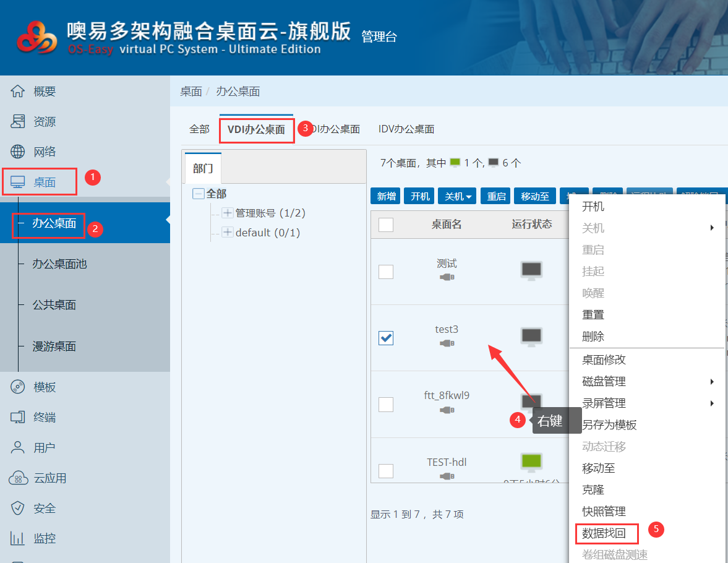Click the Network globe icon

coord(18,152)
